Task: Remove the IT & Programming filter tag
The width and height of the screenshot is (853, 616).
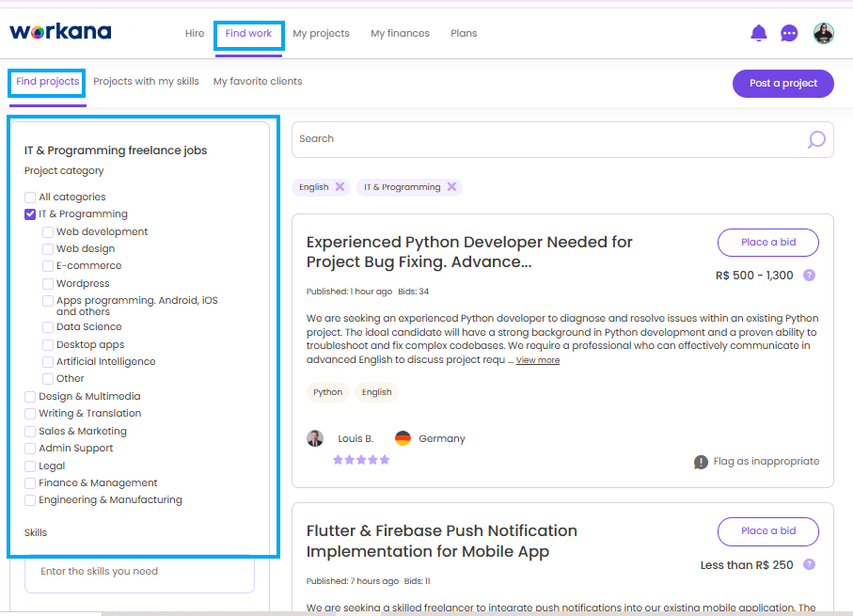Action: (451, 186)
